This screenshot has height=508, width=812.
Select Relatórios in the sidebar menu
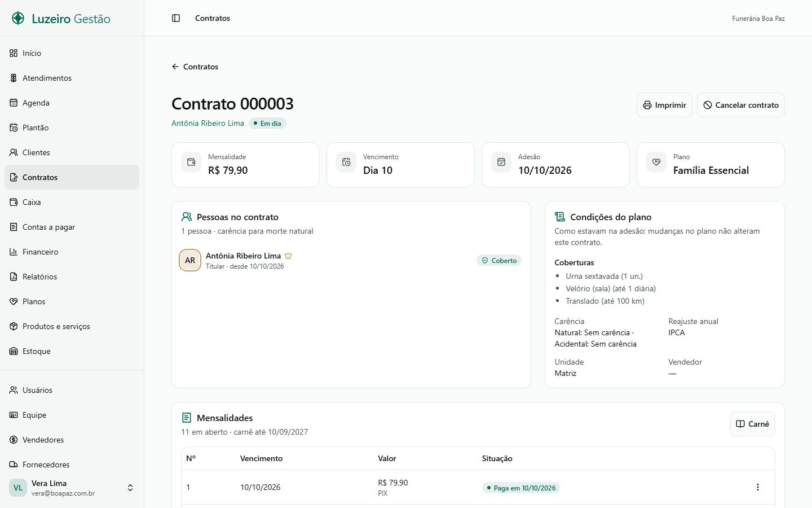pos(72,277)
